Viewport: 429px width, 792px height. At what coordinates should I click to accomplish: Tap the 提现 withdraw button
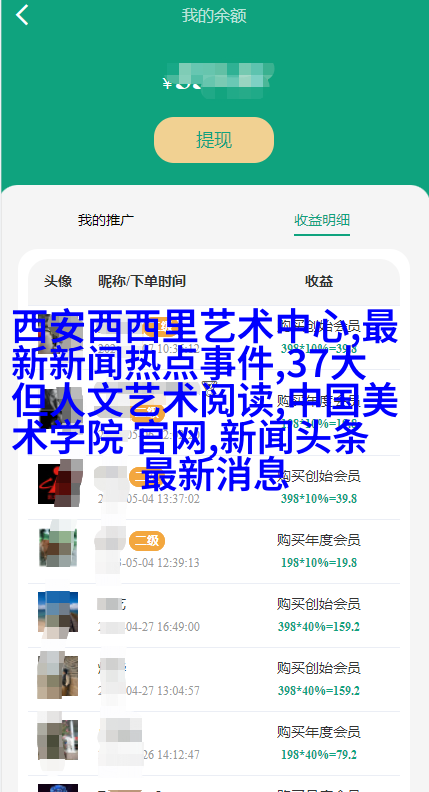click(x=214, y=140)
